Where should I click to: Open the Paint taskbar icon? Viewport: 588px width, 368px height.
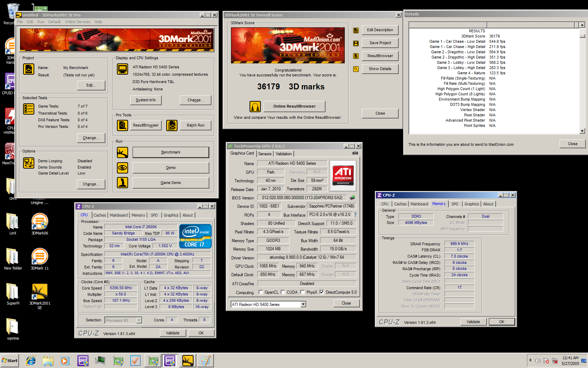tap(205, 361)
